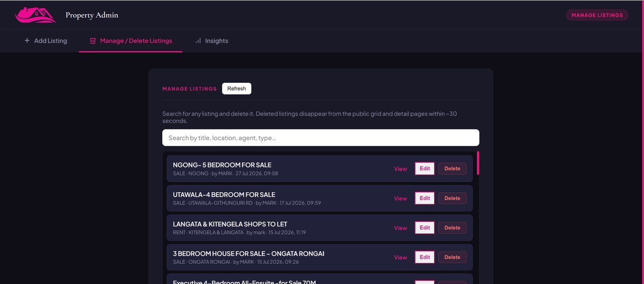644x284 pixels.
Task: Delete the Utawala 4 Bedroom listing
Action: pos(452,198)
